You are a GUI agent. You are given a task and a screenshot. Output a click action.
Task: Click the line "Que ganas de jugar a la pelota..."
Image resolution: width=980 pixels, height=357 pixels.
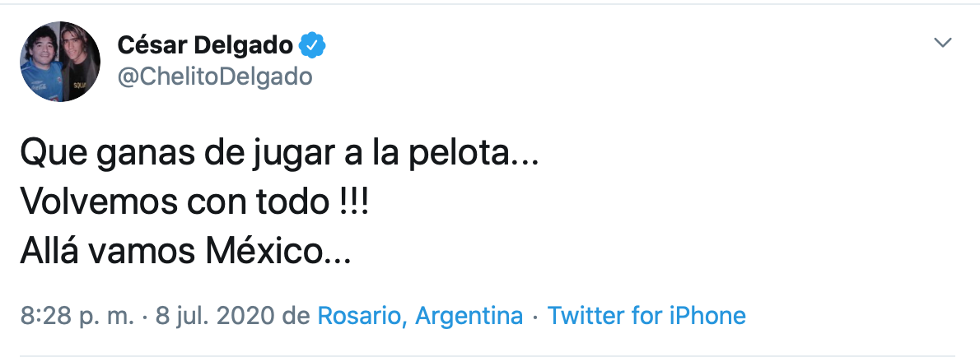[278, 155]
